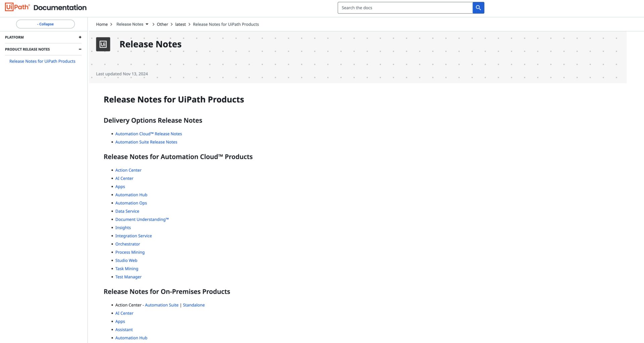
Task: Click the Ui square icon beside Release Notes
Action: point(103,44)
